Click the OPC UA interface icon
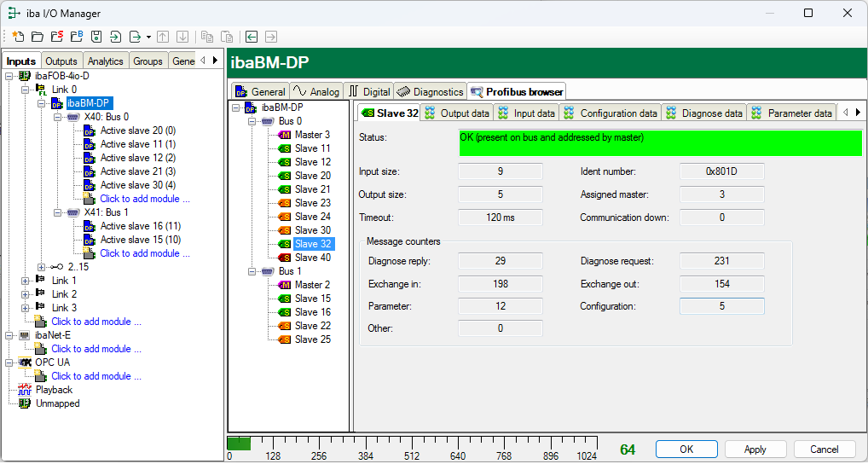Viewport: 868px width, 464px height. click(x=25, y=362)
